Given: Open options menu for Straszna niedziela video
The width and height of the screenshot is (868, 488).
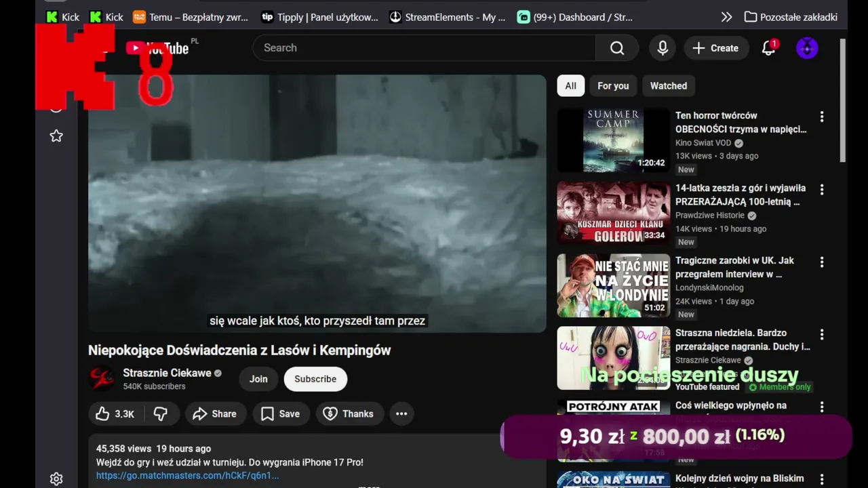Looking at the screenshot, I should point(822,334).
